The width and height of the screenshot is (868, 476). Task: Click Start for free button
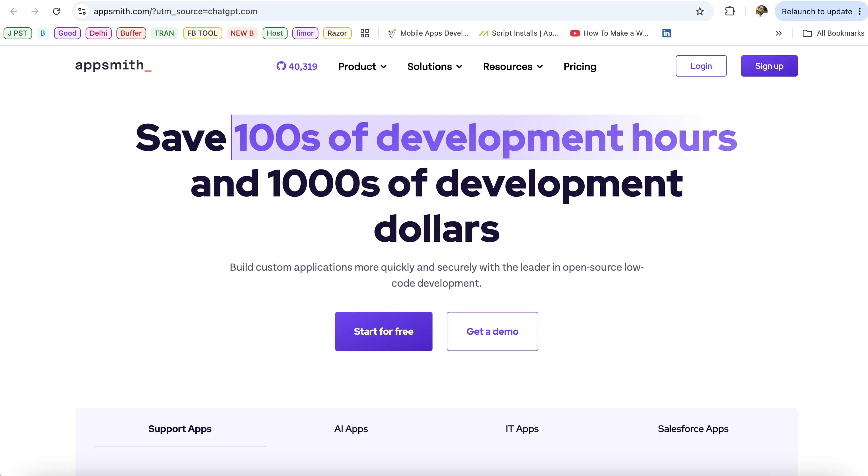point(384,331)
